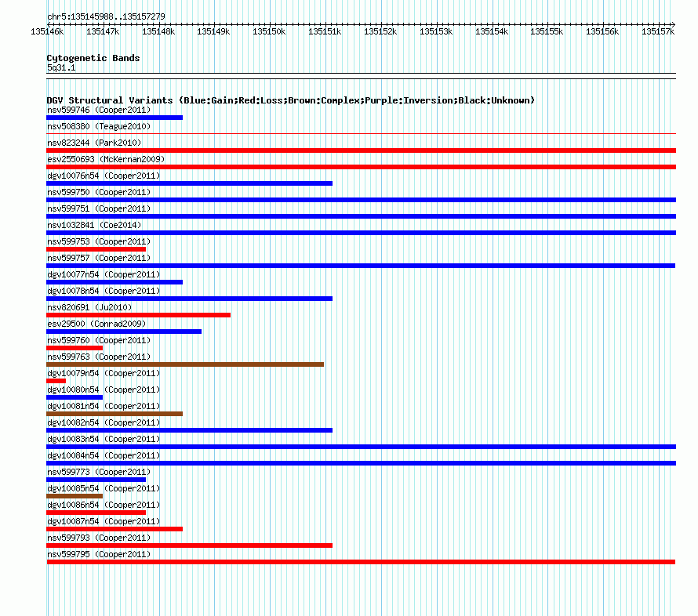Select the blue bar under dgv10082n54
Screen dimensions: 698x616
pos(189,430)
